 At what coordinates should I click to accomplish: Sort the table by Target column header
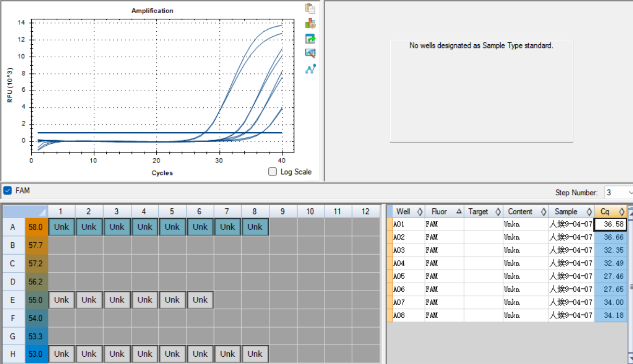point(483,211)
